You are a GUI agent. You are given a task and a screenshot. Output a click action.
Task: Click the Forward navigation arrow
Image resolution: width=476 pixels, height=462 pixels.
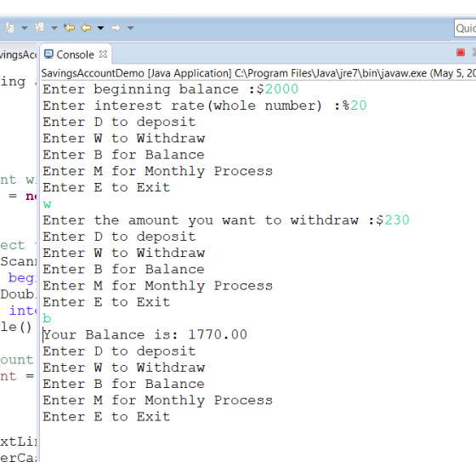click(x=116, y=28)
